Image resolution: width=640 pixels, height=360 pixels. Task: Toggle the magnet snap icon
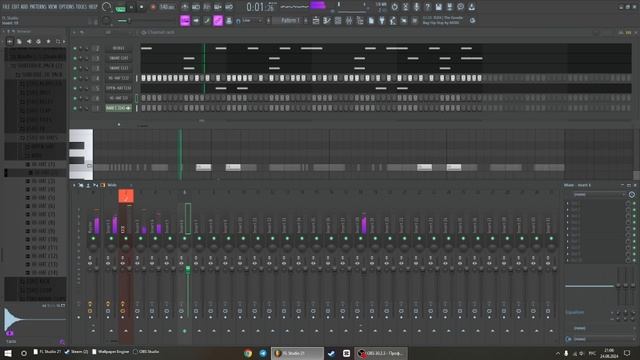click(238, 21)
